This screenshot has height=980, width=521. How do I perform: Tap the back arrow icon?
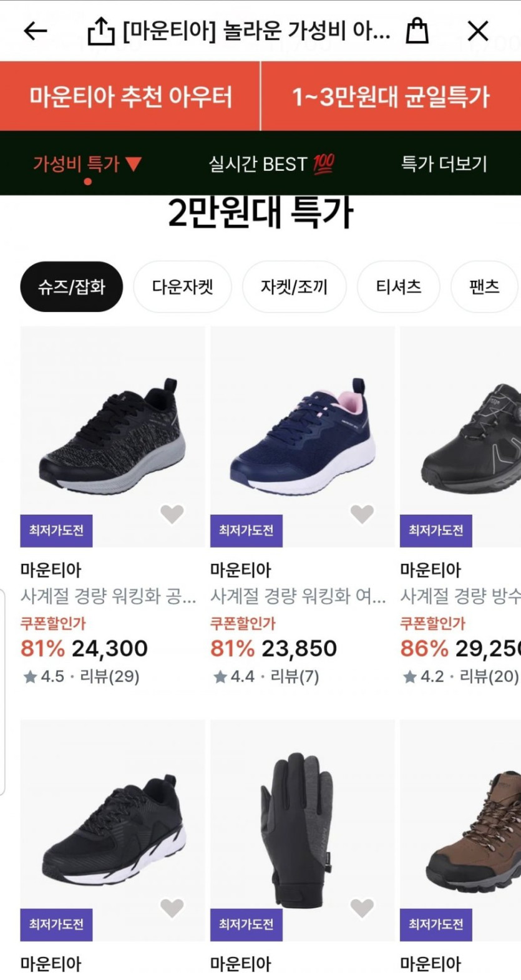pos(36,31)
